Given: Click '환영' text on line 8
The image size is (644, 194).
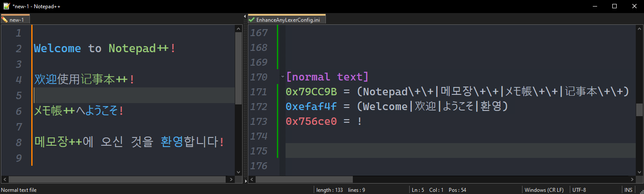Looking at the screenshot, I should point(172,142).
